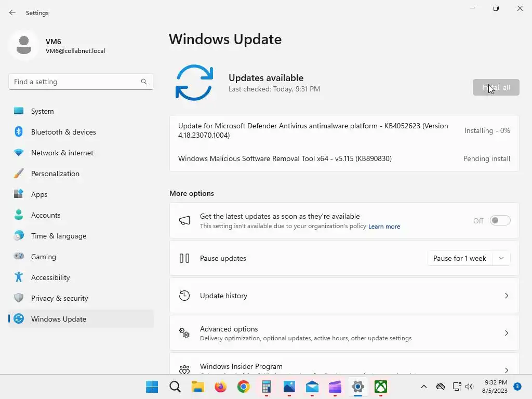Click the megaphone icon for latest updates
The image size is (532, 399).
184,220
